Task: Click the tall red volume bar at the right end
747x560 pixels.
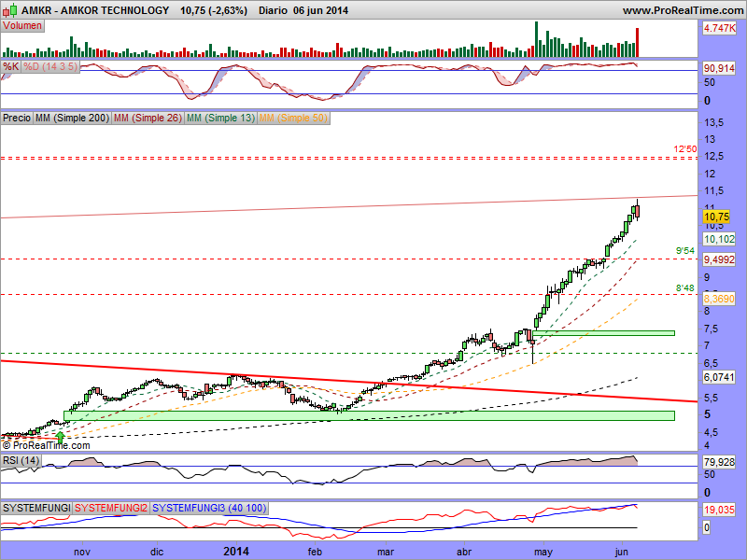Action: click(x=637, y=43)
